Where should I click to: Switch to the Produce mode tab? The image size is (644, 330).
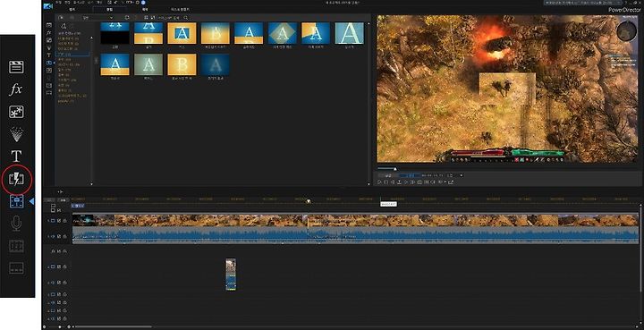(x=145, y=9)
